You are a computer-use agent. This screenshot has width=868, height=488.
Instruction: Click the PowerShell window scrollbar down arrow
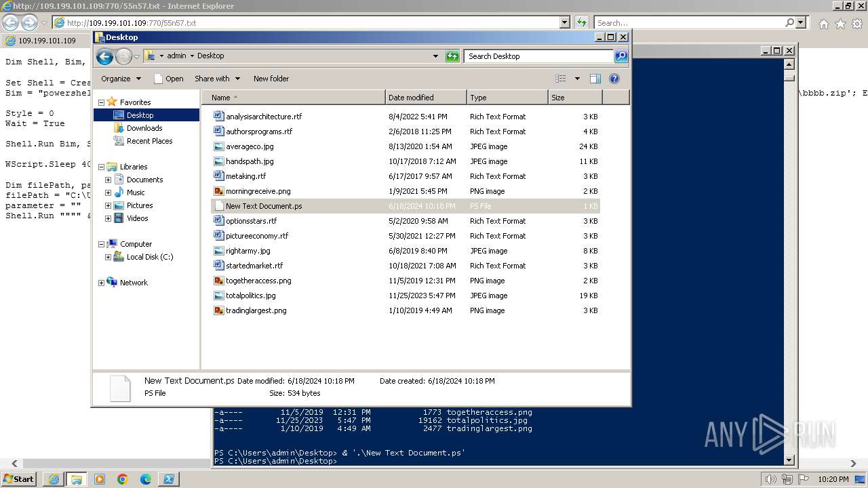coord(789,460)
